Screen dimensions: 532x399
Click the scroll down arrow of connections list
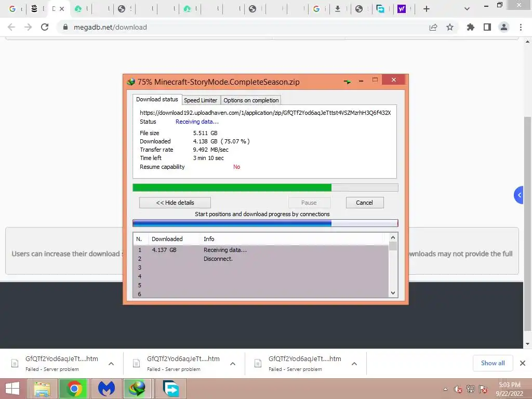pyautogui.click(x=393, y=293)
